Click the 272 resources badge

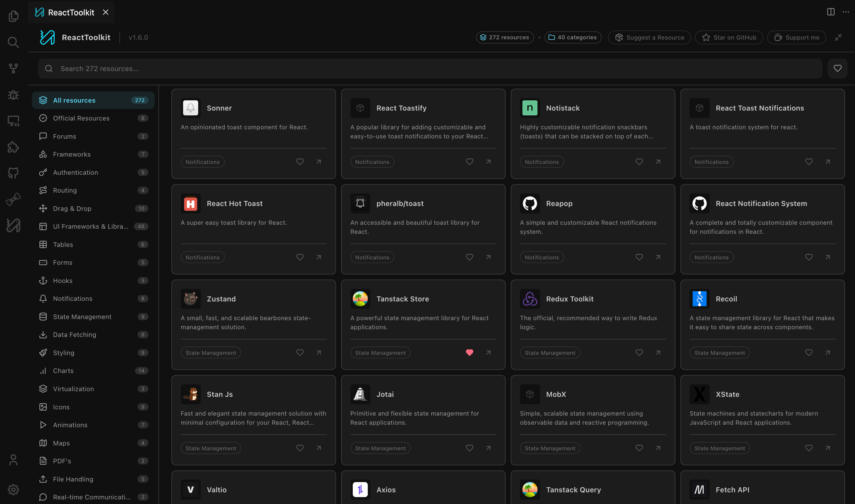point(505,38)
